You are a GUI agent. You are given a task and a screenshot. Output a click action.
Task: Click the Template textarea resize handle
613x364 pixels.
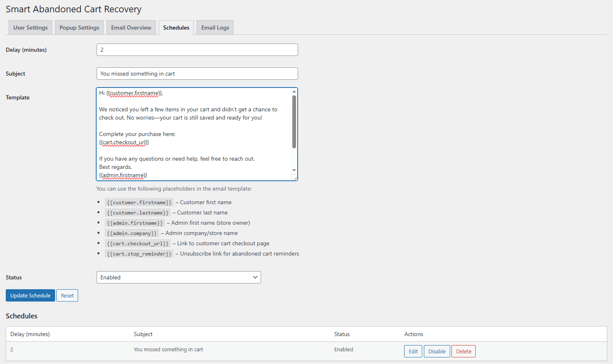click(x=294, y=178)
